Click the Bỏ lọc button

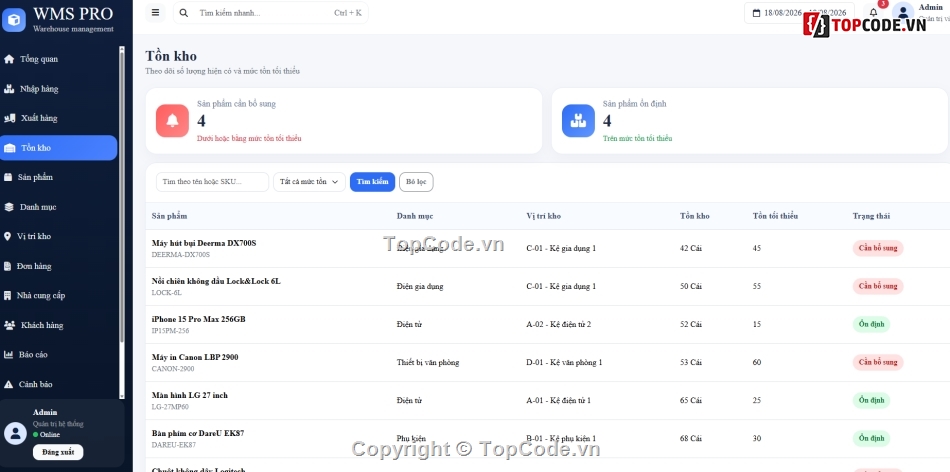(x=416, y=182)
